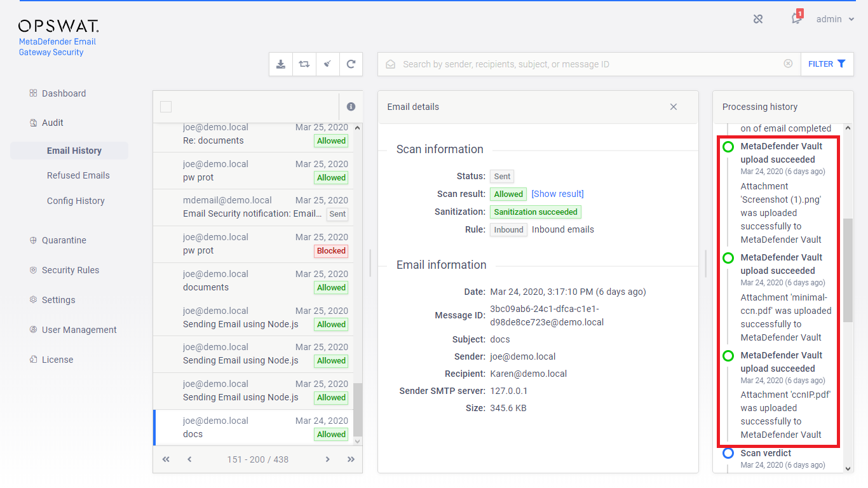Click the Audit sidebar icon

(x=33, y=123)
